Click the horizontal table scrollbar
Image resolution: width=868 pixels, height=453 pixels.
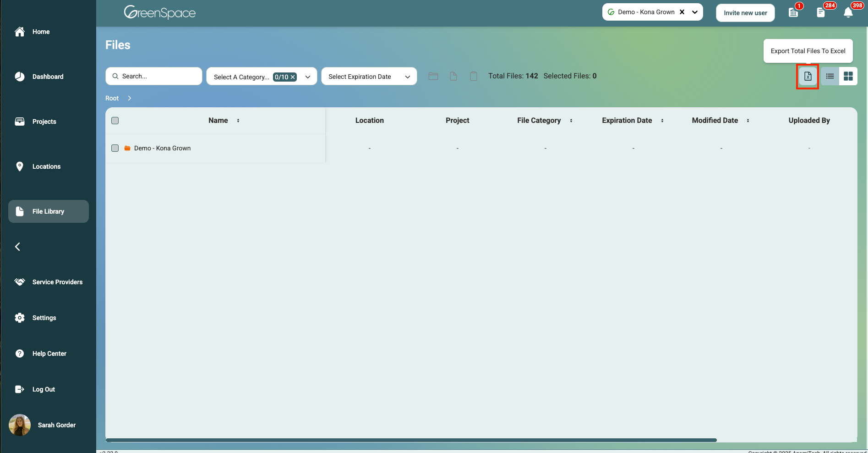point(411,440)
